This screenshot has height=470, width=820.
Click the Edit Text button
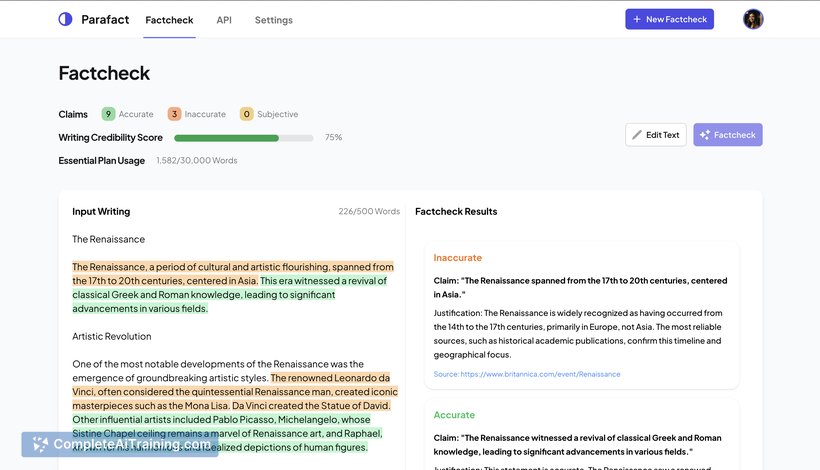656,135
